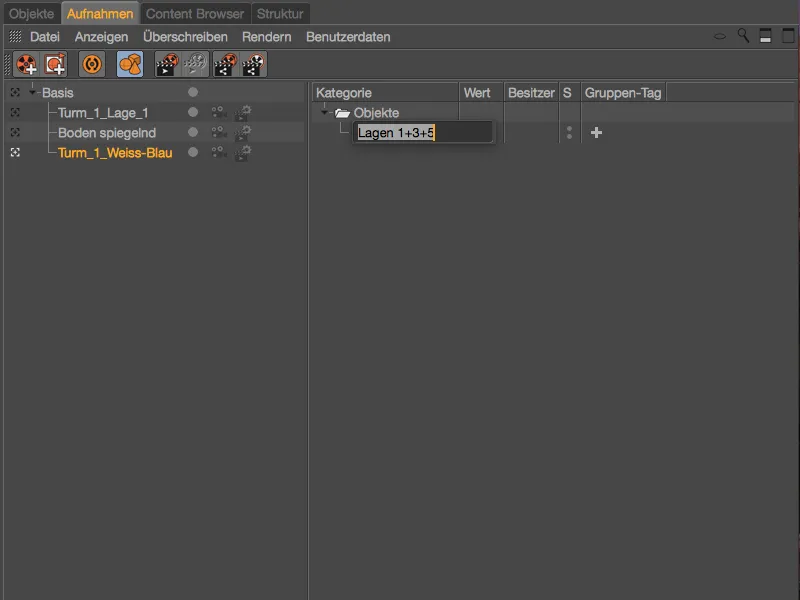This screenshot has height=600, width=800.
Task: Switch to the Struktur tab
Action: click(x=280, y=14)
